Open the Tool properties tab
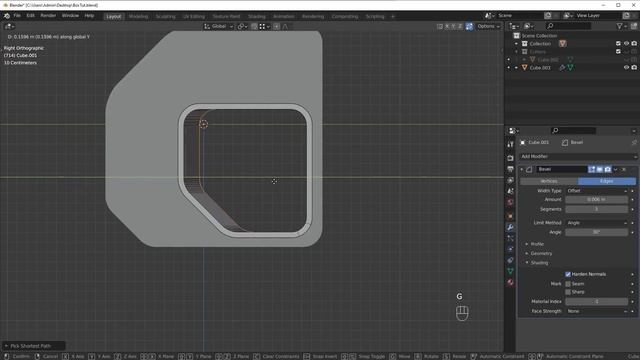The height and width of the screenshot is (360, 640). pos(510,144)
